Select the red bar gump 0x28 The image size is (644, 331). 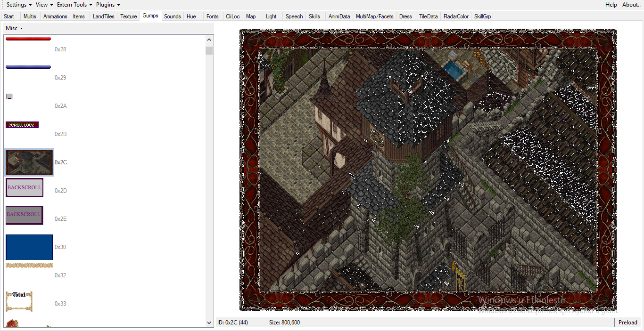[28, 39]
